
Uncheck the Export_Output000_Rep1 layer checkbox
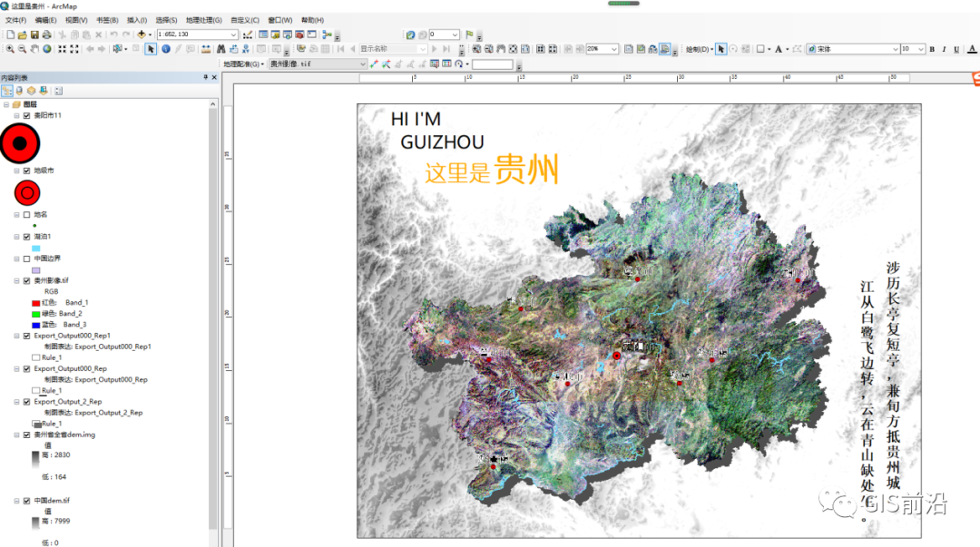tap(27, 336)
